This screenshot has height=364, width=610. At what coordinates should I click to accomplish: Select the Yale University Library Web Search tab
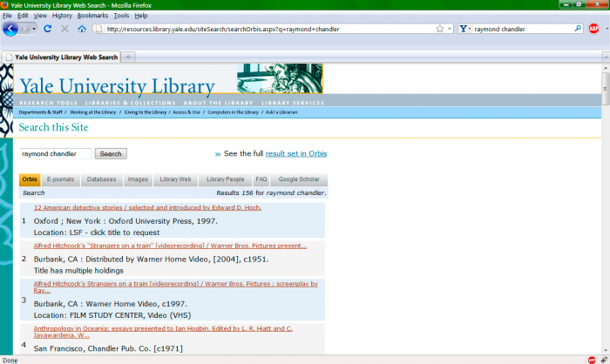61,57
